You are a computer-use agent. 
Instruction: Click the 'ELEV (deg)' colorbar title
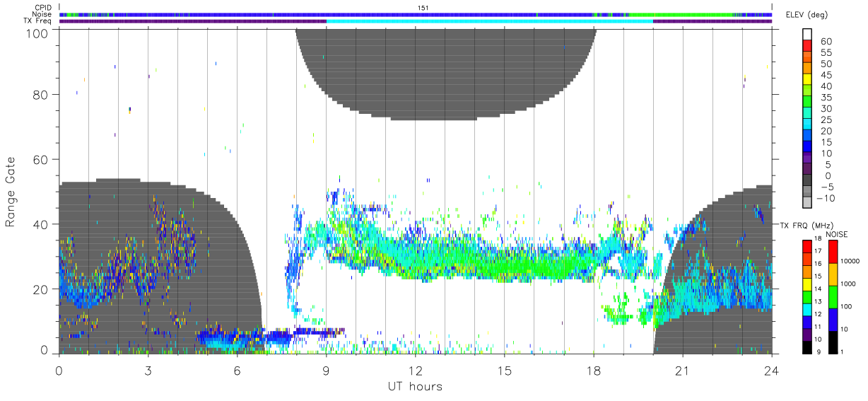[x=807, y=15]
